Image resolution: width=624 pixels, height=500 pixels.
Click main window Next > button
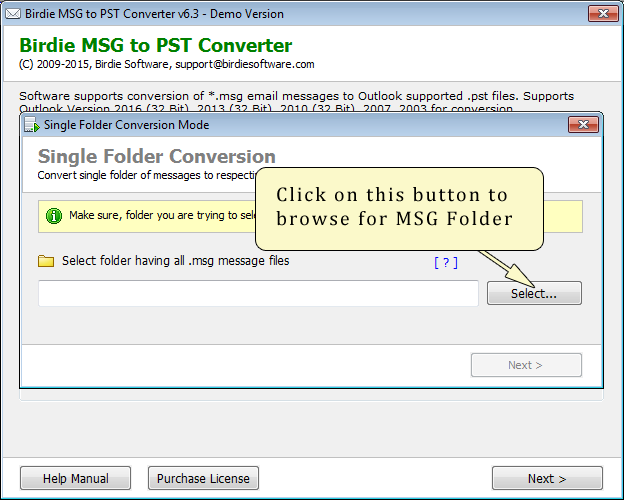click(x=547, y=478)
